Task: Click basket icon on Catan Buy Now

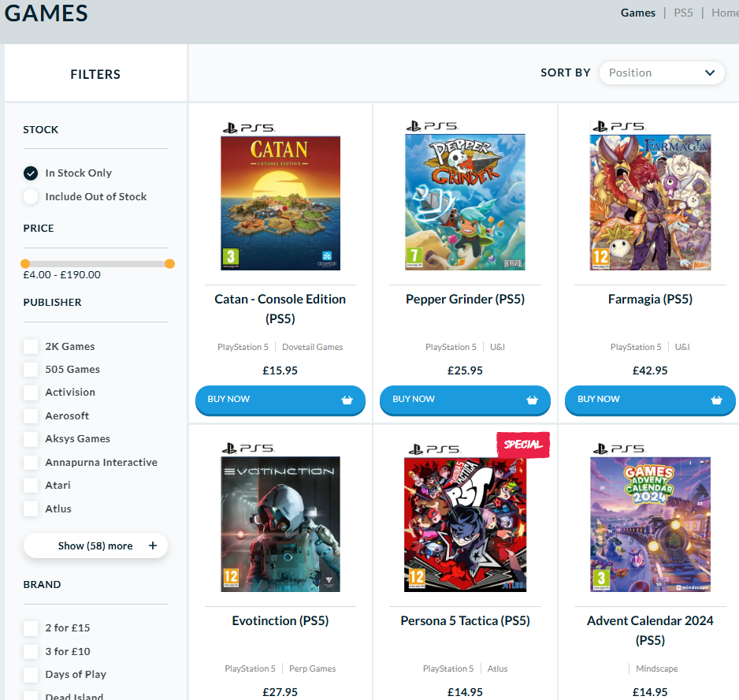Action: [x=347, y=400]
